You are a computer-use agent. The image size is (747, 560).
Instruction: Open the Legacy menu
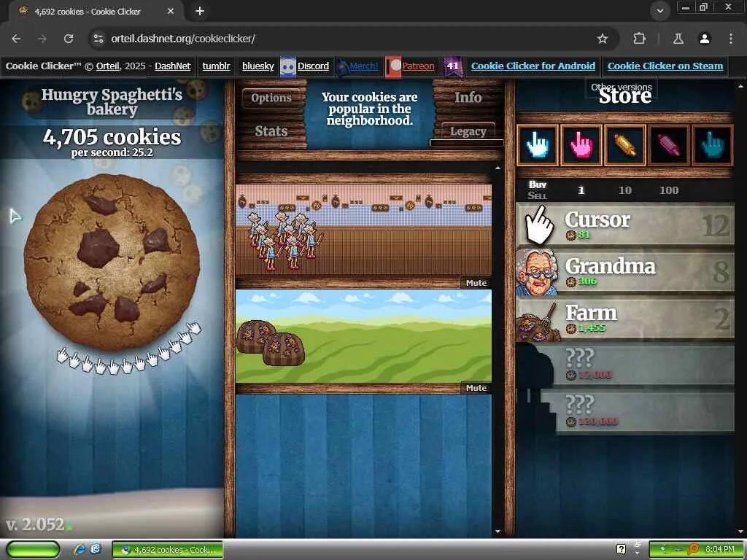click(468, 131)
